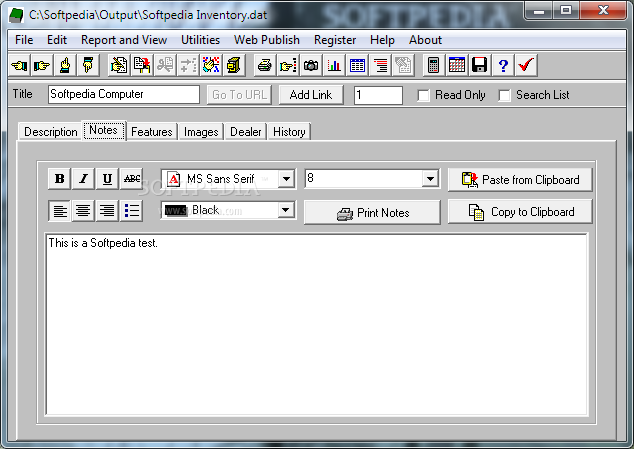Click the hand writing on page icon
This screenshot has height=449, width=634.
(119, 65)
